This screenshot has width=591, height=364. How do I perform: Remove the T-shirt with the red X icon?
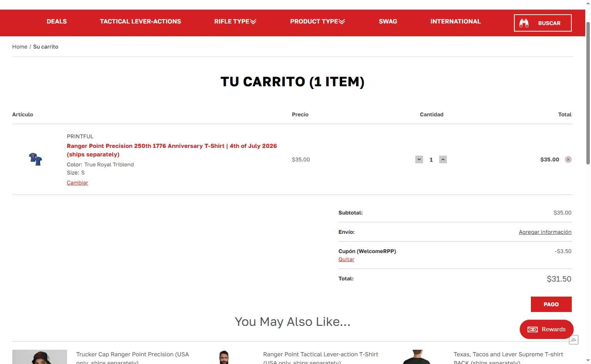(x=568, y=159)
